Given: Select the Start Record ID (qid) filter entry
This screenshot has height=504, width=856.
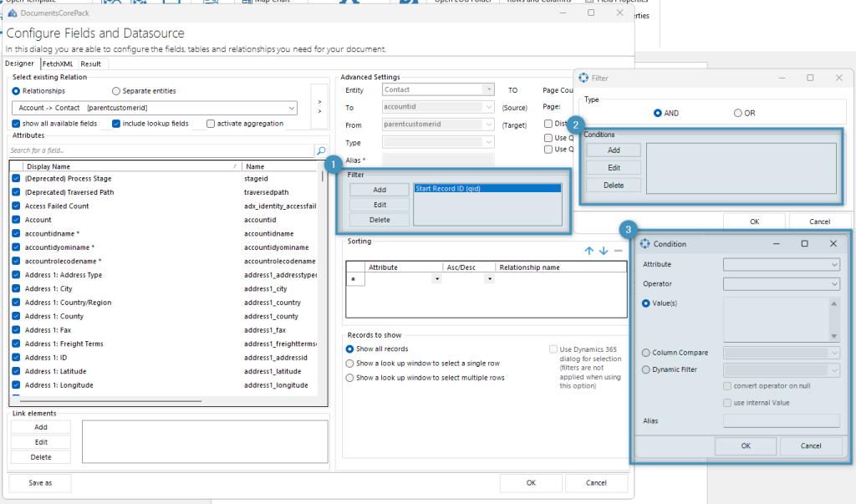Looking at the screenshot, I should point(487,188).
